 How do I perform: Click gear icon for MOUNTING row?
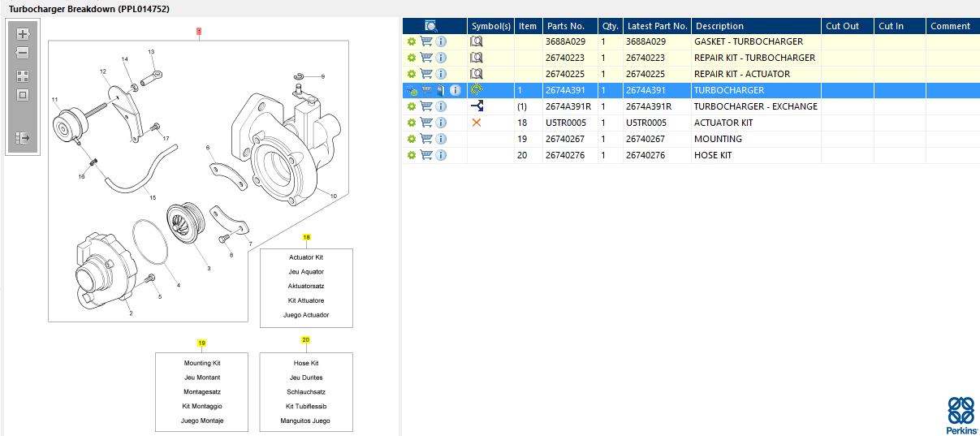[412, 139]
